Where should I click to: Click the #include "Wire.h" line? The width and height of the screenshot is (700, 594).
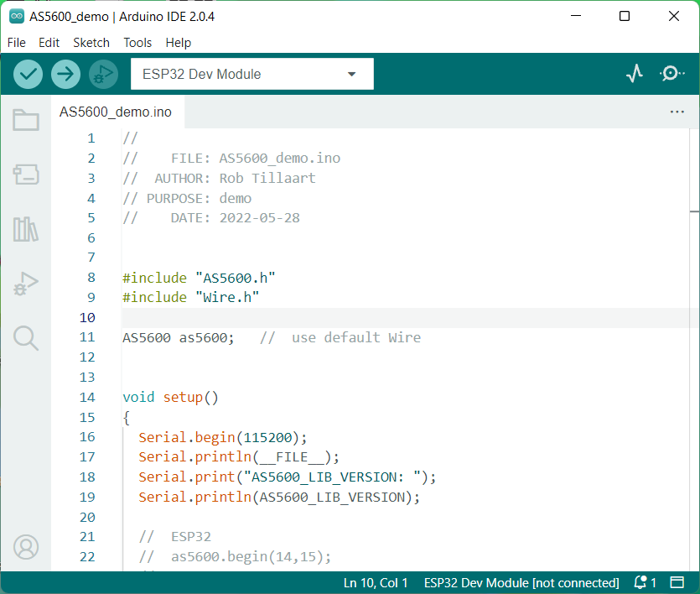pos(191,298)
